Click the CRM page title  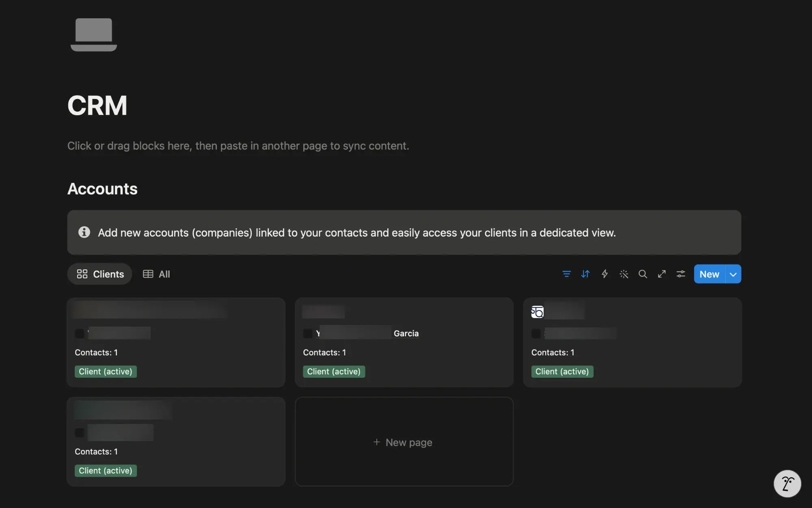[97, 105]
